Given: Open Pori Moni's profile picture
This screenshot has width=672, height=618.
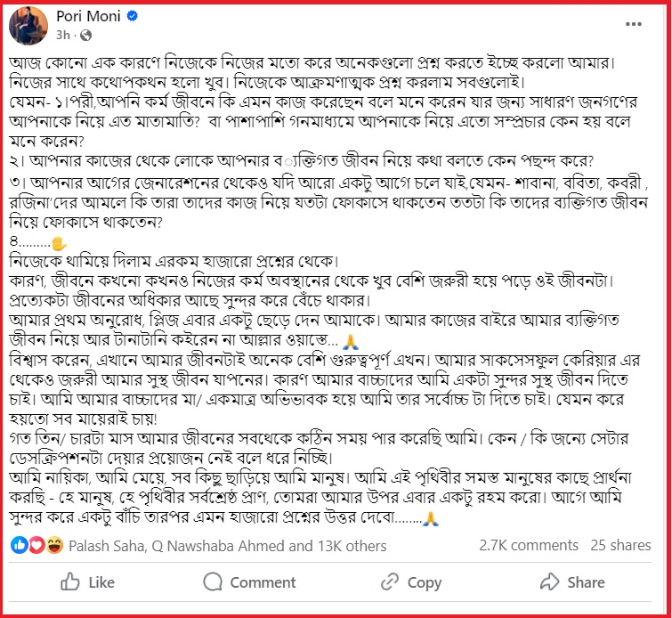Looking at the screenshot, I should coord(28,26).
